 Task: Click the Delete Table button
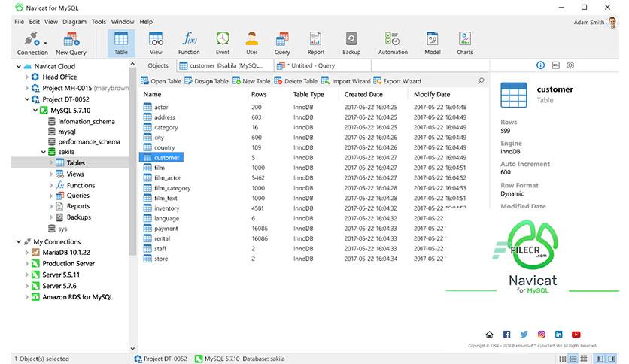coord(296,81)
